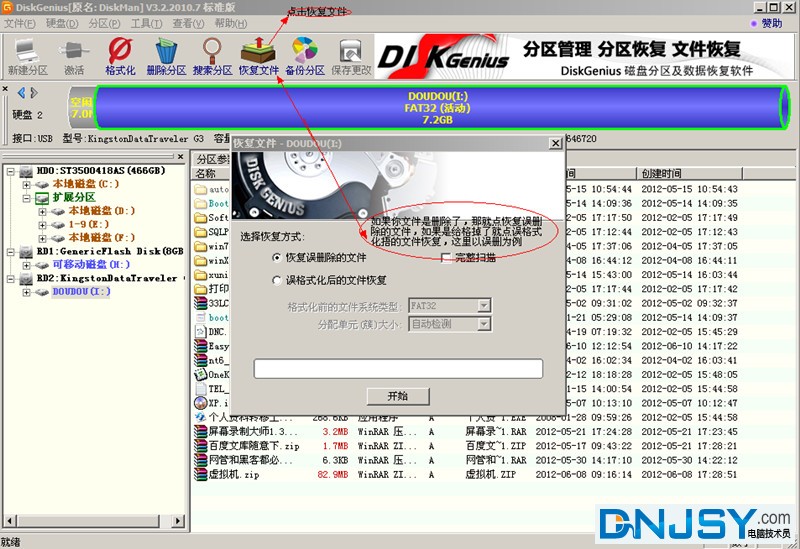Click the 新建分区 toolbar icon
Screen dimensions: 800x549
pos(28,57)
